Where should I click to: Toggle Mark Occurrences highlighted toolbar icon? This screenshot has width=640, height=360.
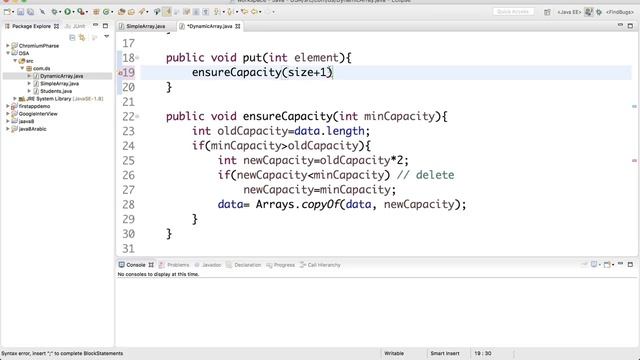167,12
